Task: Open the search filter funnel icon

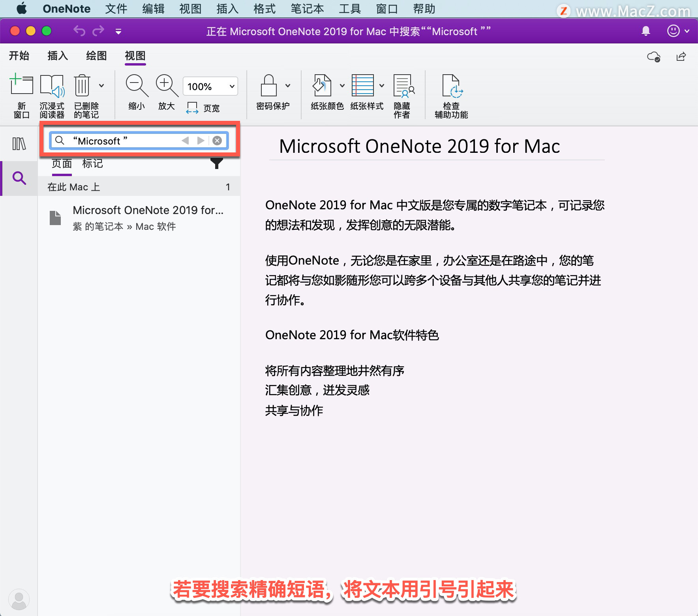Action: coord(216,163)
